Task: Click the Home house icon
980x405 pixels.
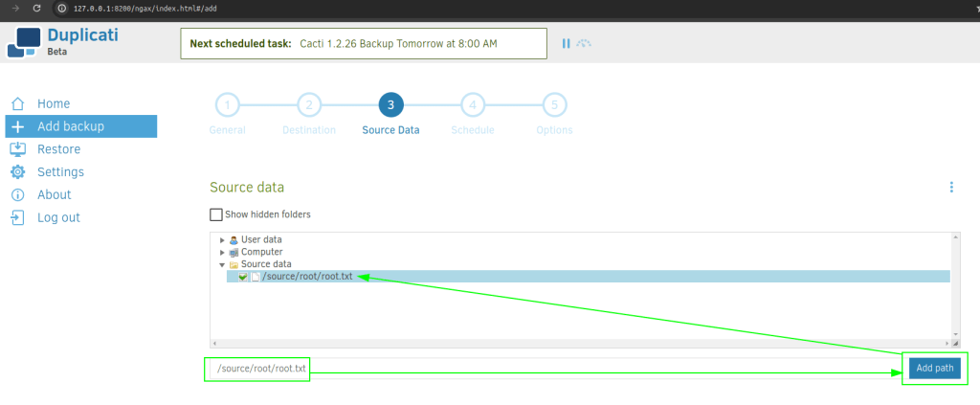Action: 17,103
